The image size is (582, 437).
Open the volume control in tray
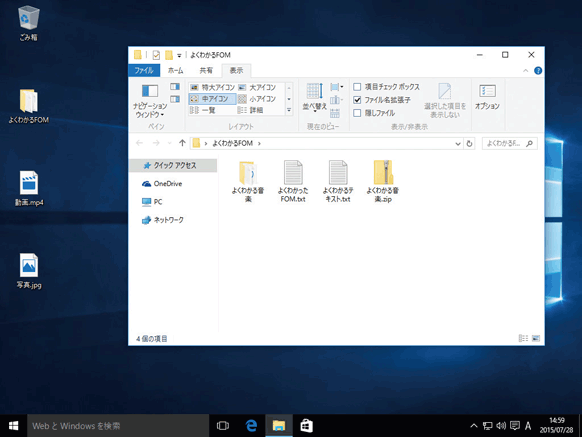tap(501, 426)
